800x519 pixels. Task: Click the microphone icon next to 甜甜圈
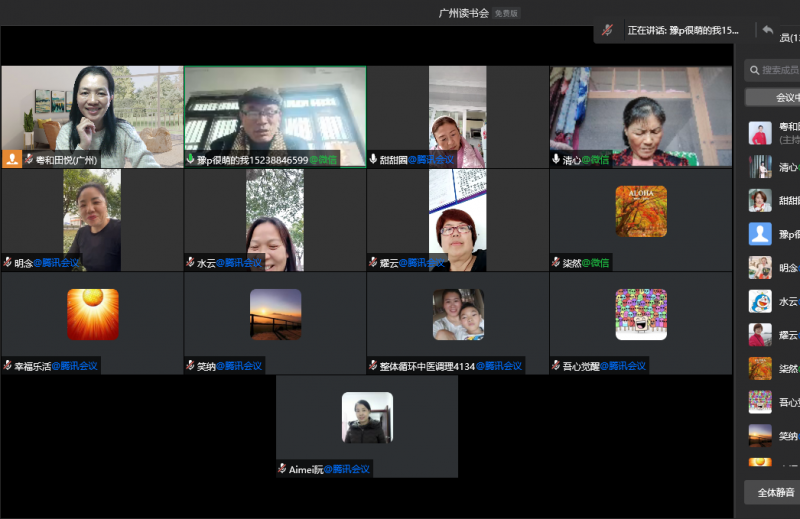(373, 159)
